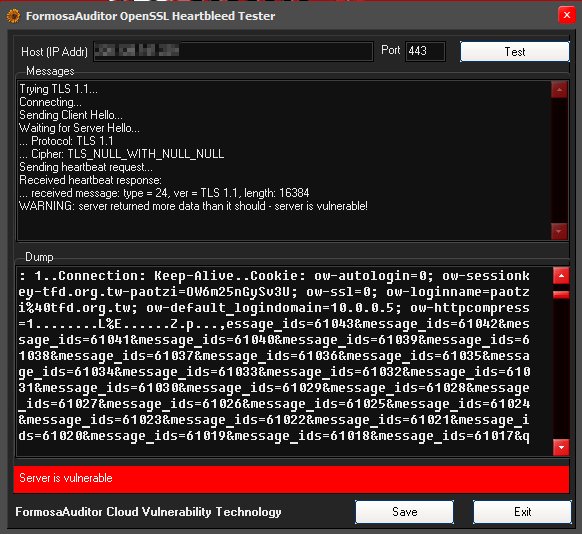
Task: Click the WARNING server is vulnerable line
Action: click(193, 206)
